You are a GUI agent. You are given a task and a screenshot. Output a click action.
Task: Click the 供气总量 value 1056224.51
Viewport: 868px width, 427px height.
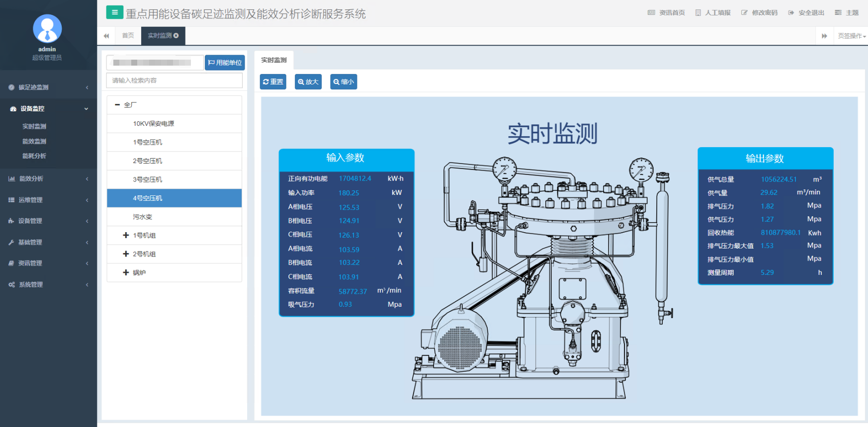(x=779, y=179)
